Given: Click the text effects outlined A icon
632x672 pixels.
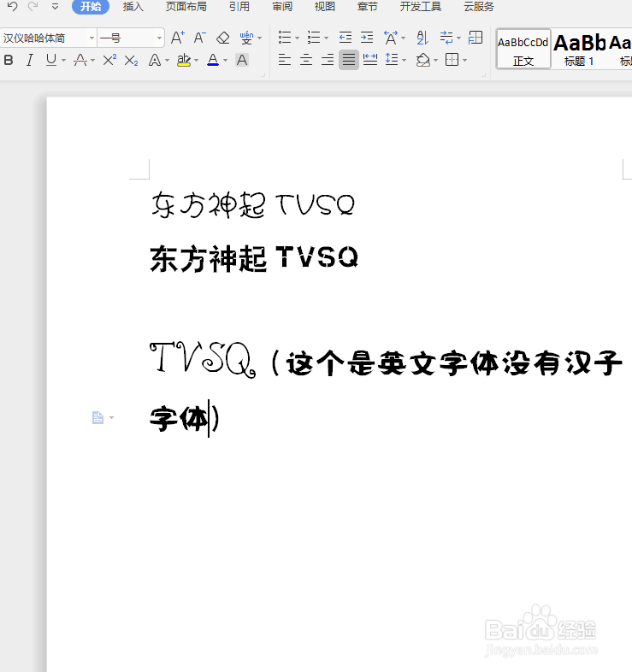Looking at the screenshot, I should pyautogui.click(x=154, y=60).
